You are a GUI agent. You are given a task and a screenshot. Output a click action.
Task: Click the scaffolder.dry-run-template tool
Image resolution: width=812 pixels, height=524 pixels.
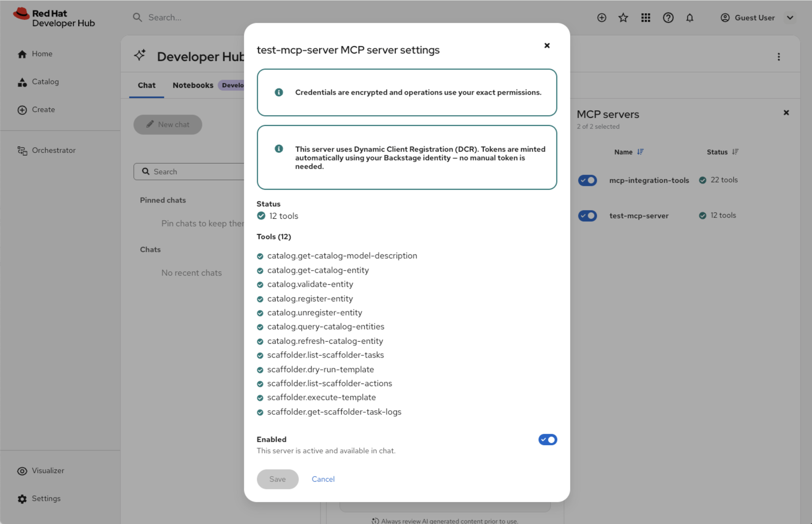coord(321,369)
